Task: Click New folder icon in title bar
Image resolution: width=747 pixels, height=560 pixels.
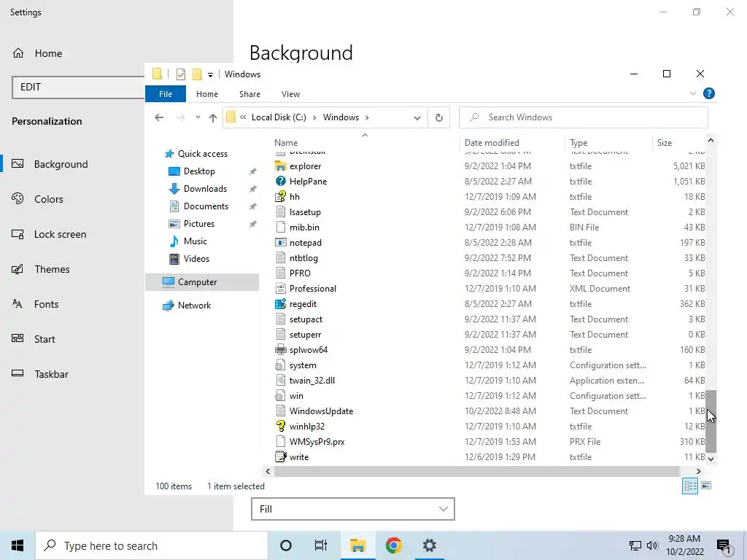Action: [x=197, y=74]
